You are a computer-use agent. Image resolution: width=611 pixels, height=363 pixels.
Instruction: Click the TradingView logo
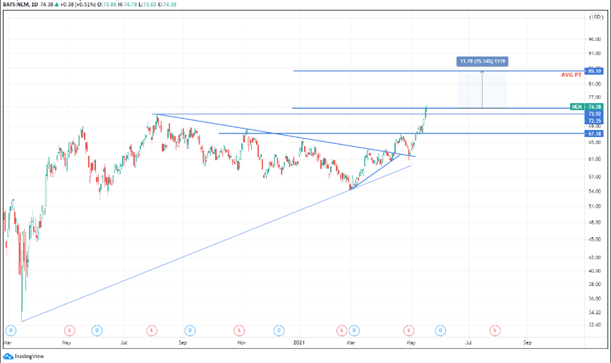click(x=23, y=356)
